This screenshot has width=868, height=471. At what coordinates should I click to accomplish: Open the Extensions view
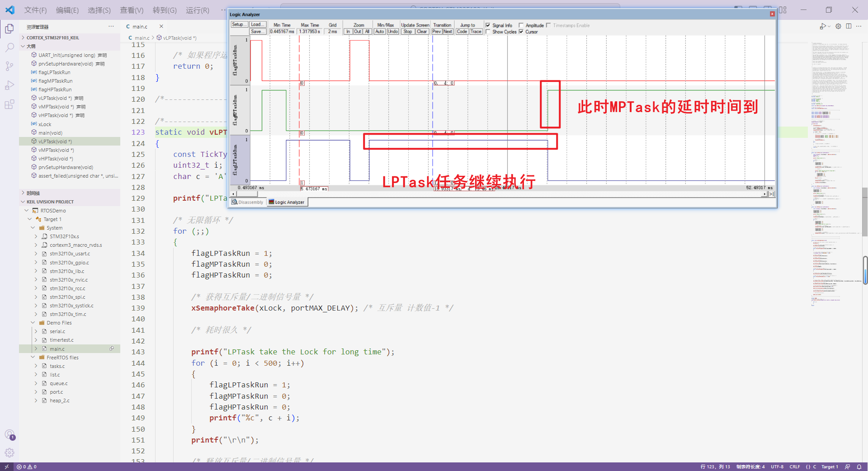tap(9, 105)
